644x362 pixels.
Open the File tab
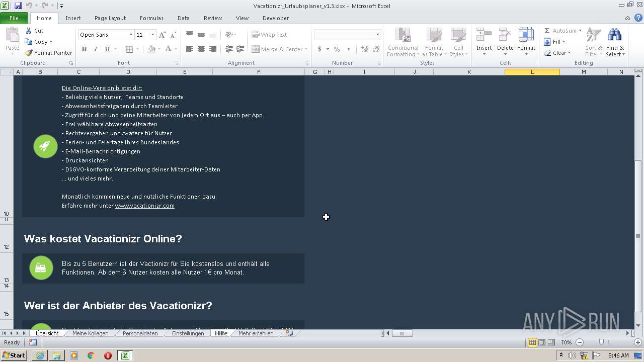pyautogui.click(x=14, y=18)
